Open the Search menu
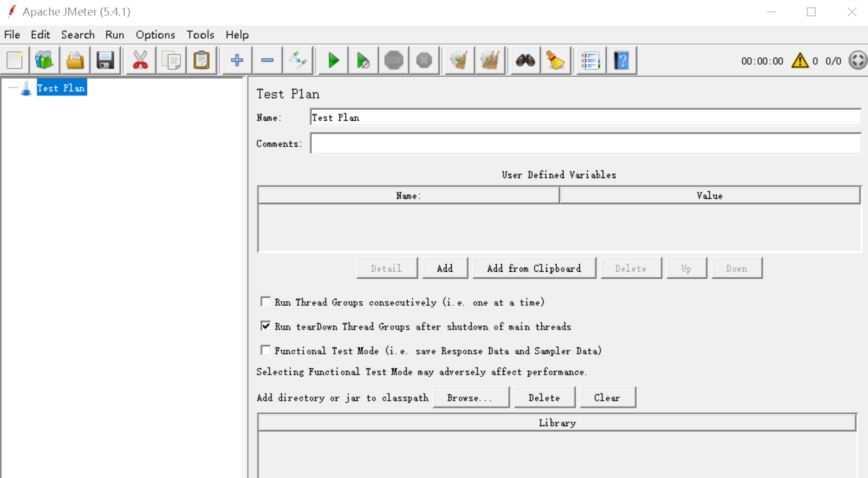Viewport: 868px width, 478px height. click(x=78, y=35)
